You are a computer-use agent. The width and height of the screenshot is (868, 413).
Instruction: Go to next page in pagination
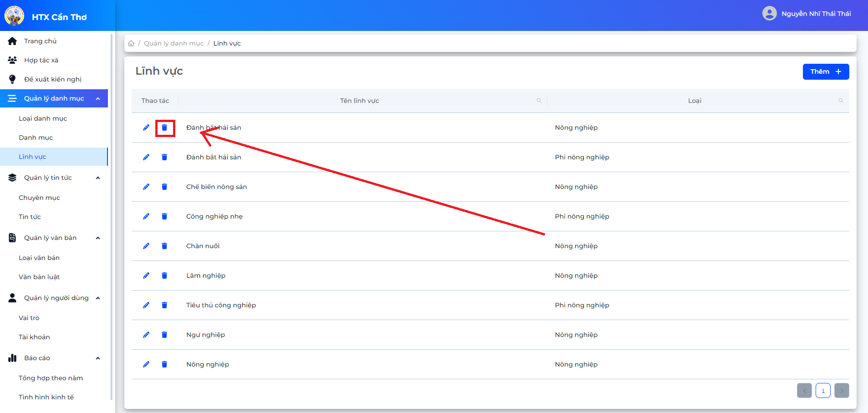coord(842,391)
